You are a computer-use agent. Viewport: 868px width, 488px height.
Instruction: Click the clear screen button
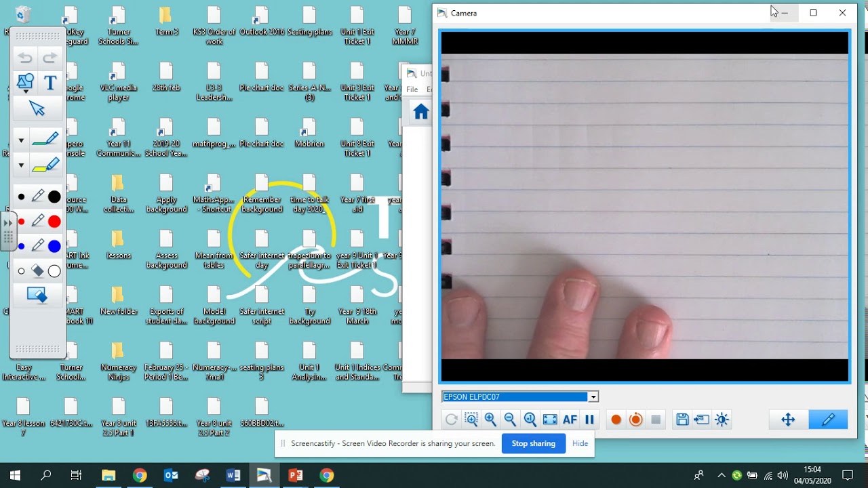tap(37, 295)
